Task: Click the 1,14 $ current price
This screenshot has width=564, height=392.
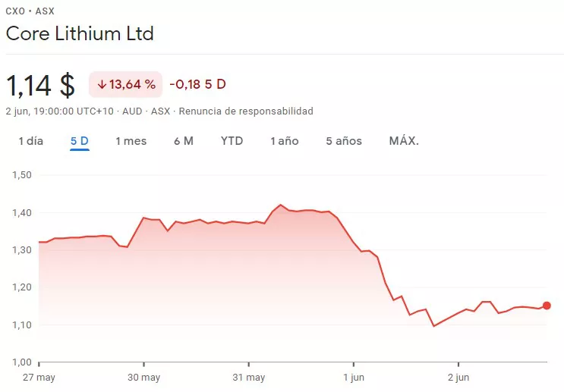Action: point(41,85)
